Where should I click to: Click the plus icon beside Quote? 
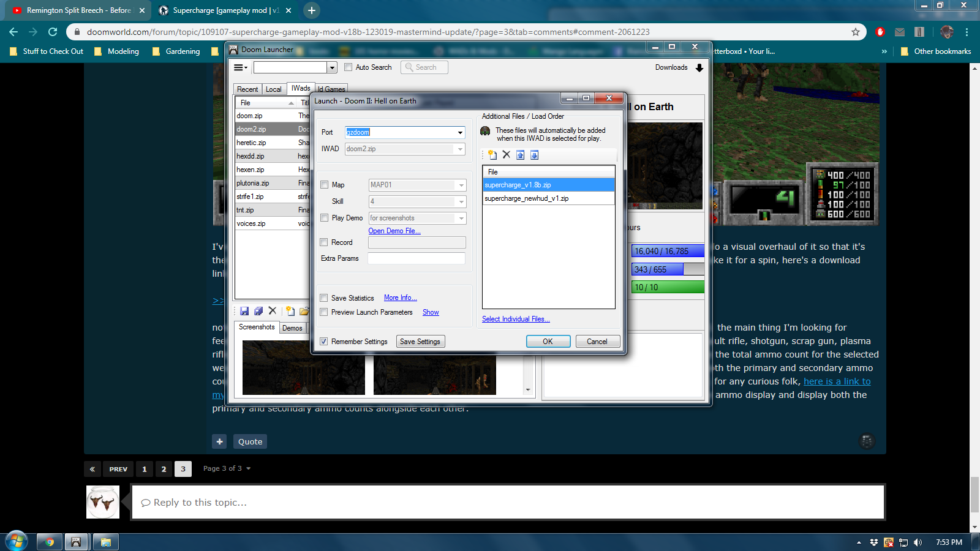point(219,441)
